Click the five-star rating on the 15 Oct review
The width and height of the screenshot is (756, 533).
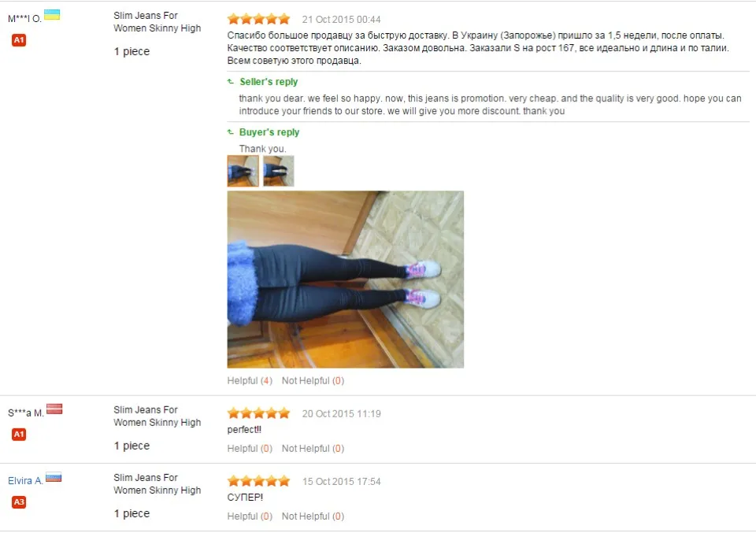point(259,481)
